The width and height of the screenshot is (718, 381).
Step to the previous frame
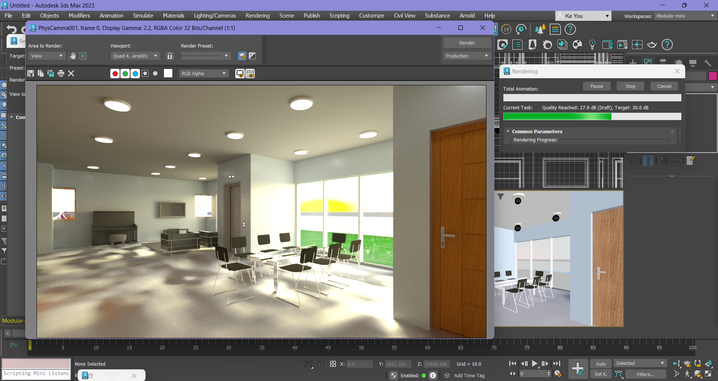pyautogui.click(x=524, y=364)
